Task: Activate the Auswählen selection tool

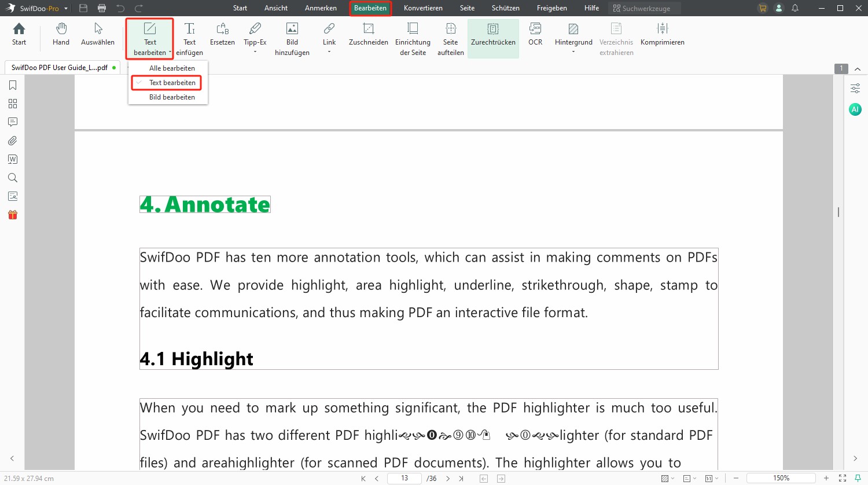Action: 98,35
